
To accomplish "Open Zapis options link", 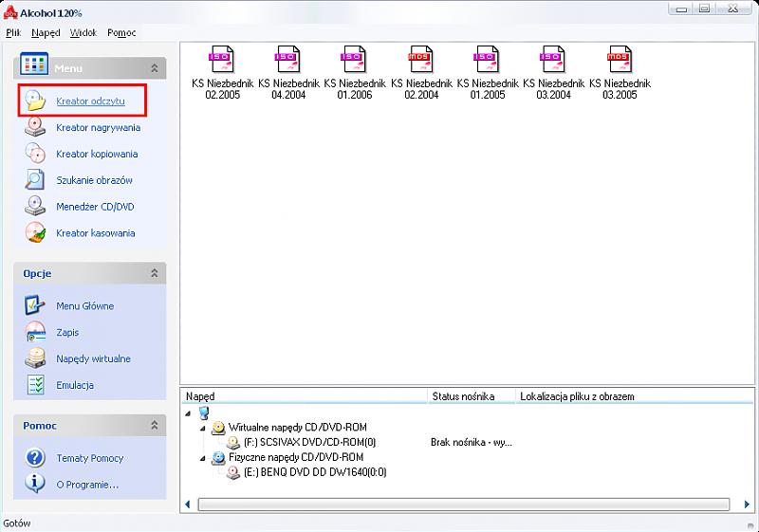I will 67,333.
